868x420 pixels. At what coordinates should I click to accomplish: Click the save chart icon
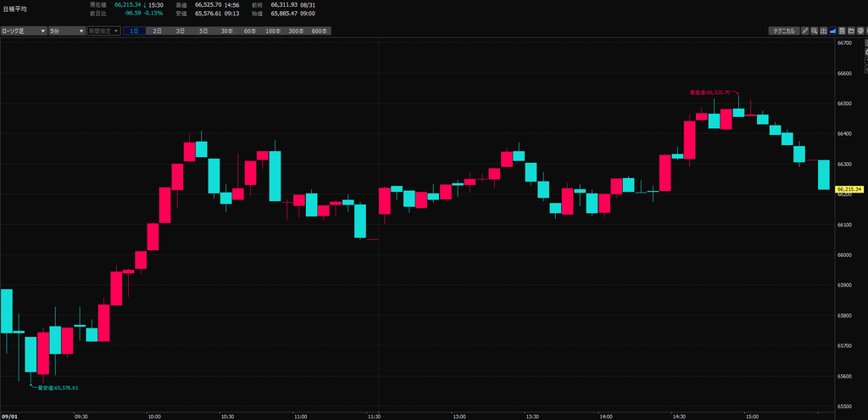[842, 31]
